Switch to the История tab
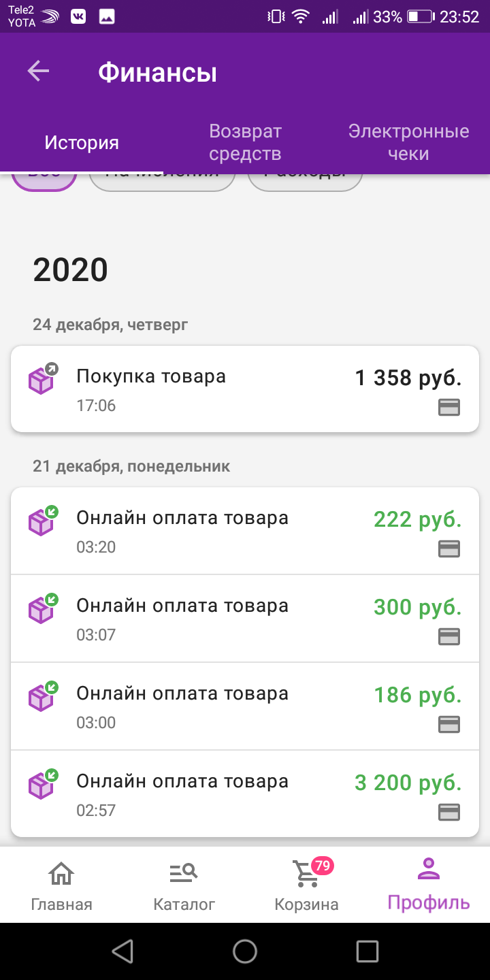 point(82,142)
